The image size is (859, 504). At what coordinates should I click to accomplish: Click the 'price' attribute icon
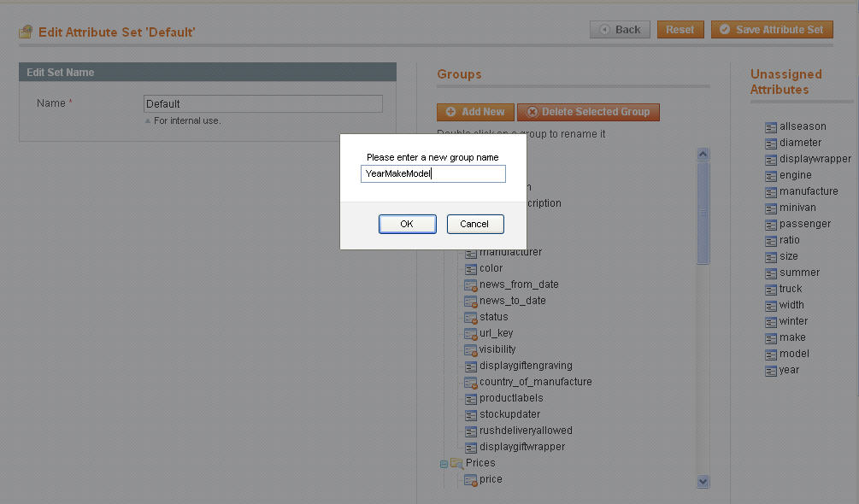pyautogui.click(x=471, y=480)
